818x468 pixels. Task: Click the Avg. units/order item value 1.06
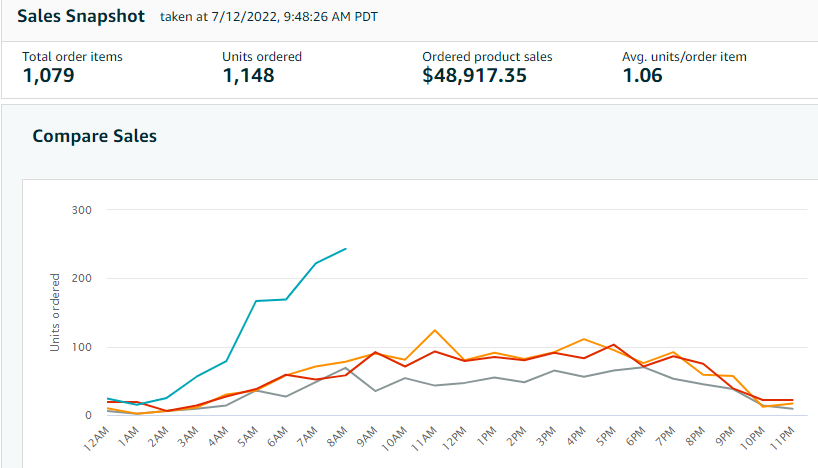point(642,76)
